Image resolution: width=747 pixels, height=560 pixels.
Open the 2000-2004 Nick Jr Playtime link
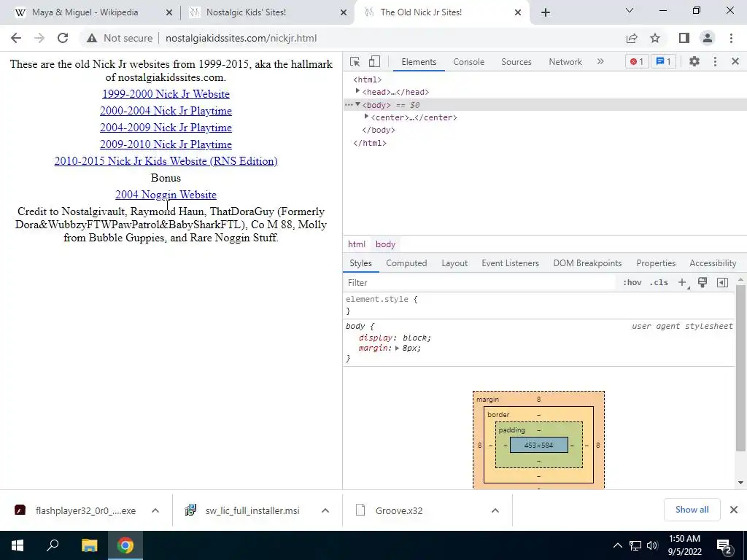coord(166,111)
